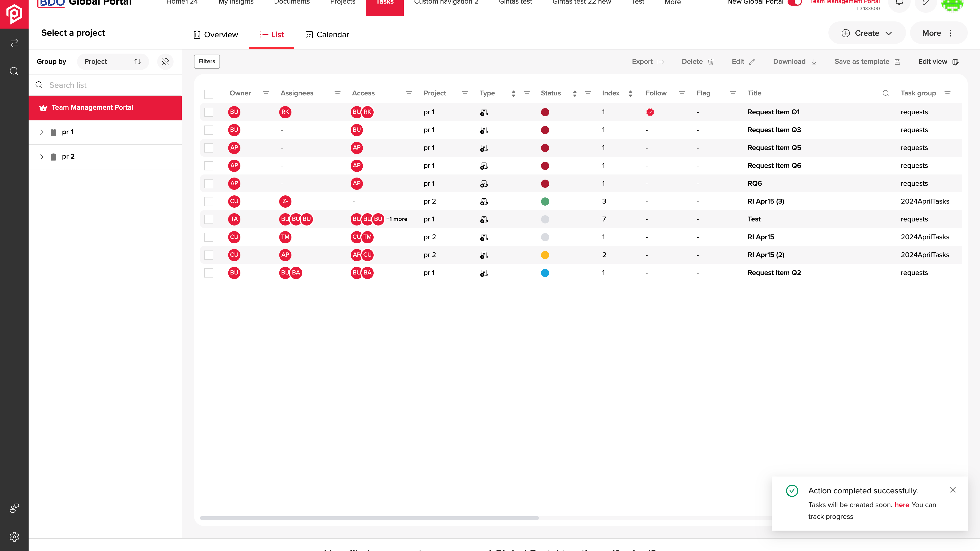The height and width of the screenshot is (551, 980).
Task: Open the sidebar search icon
Action: (x=14, y=71)
